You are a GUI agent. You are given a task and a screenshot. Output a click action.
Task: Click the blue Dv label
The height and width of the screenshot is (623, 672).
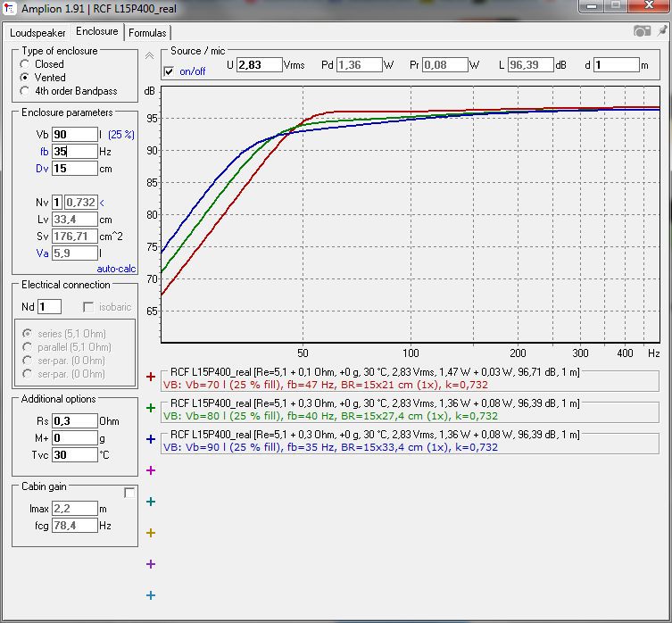42,169
